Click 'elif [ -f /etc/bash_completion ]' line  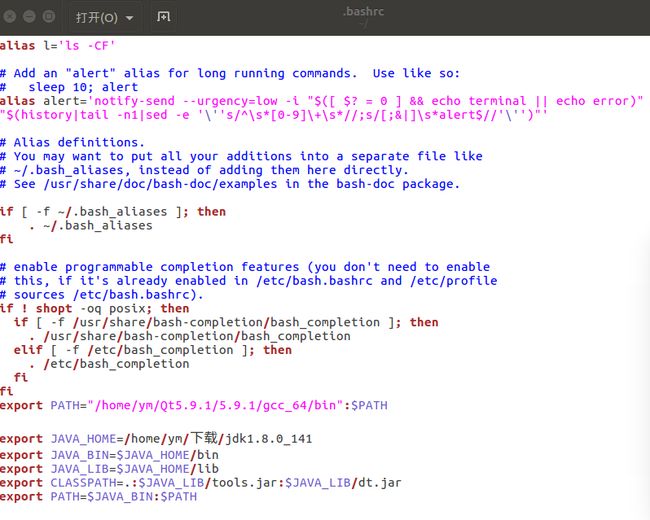pos(153,350)
